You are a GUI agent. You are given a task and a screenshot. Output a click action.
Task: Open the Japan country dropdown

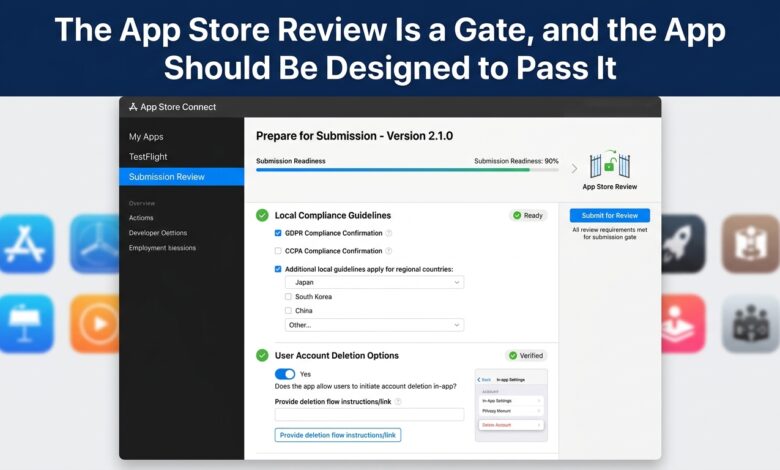tap(374, 282)
